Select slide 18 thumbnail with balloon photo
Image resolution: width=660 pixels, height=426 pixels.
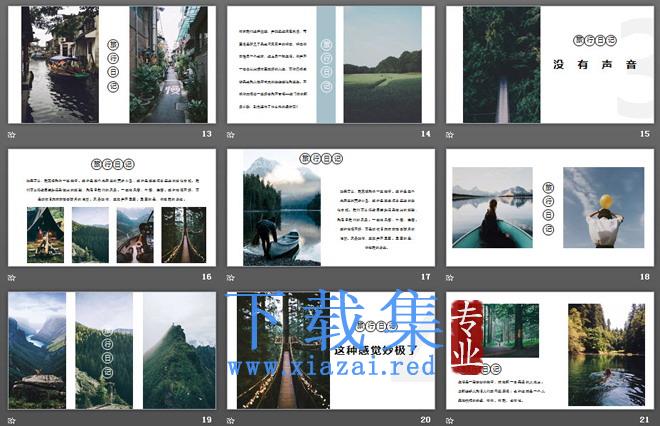tap(550, 208)
